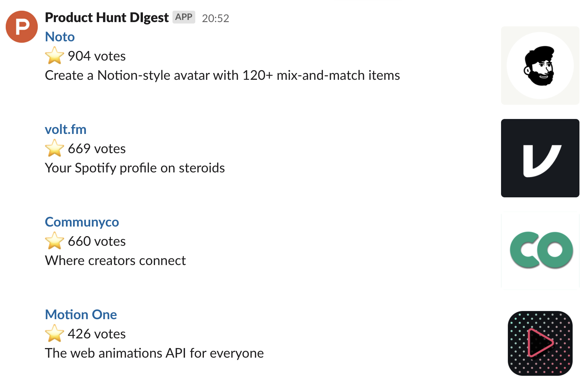Image resolution: width=588 pixels, height=384 pixels.
Task: Open the Motion One product link
Action: (81, 314)
